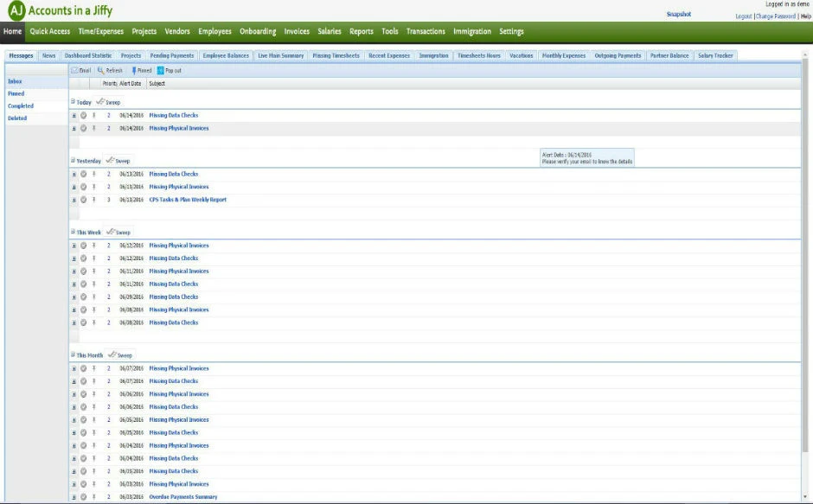Pin the 06/06/2016 Missing Data Checks message
The width and height of the screenshot is (813, 504).
(94, 407)
